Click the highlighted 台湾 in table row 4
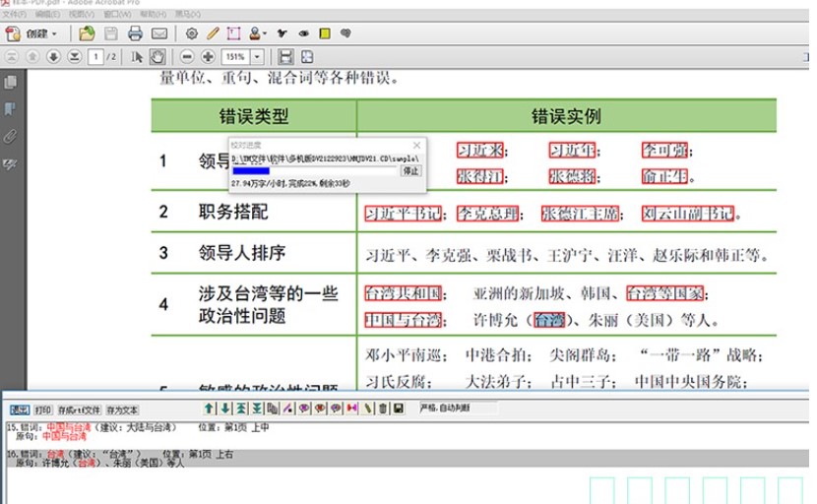The height and width of the screenshot is (504, 817). [549, 320]
